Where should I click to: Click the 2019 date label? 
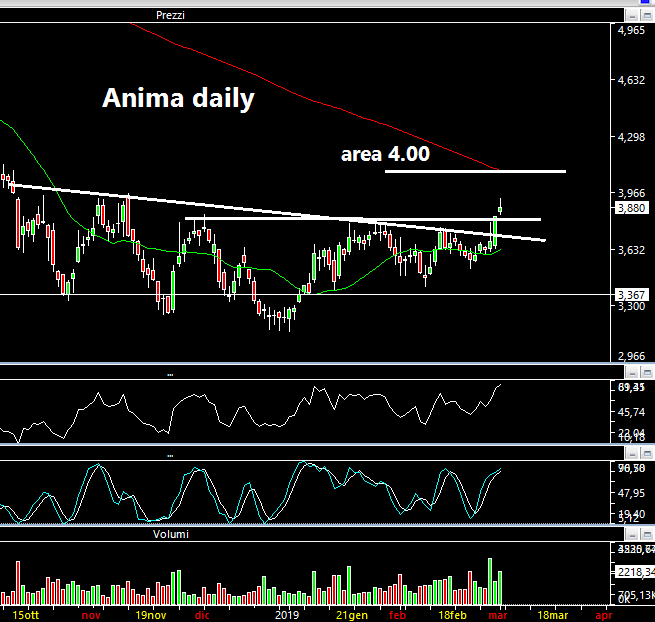tap(287, 615)
